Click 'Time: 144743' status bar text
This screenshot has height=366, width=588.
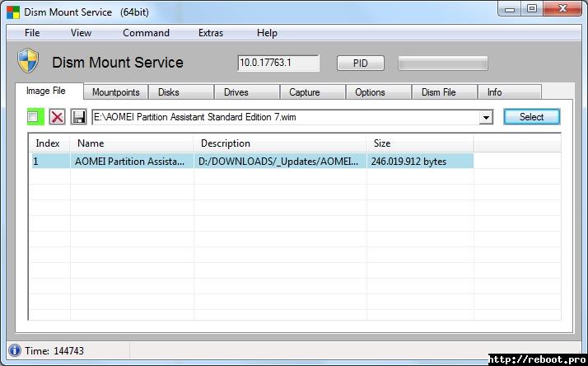(x=54, y=351)
